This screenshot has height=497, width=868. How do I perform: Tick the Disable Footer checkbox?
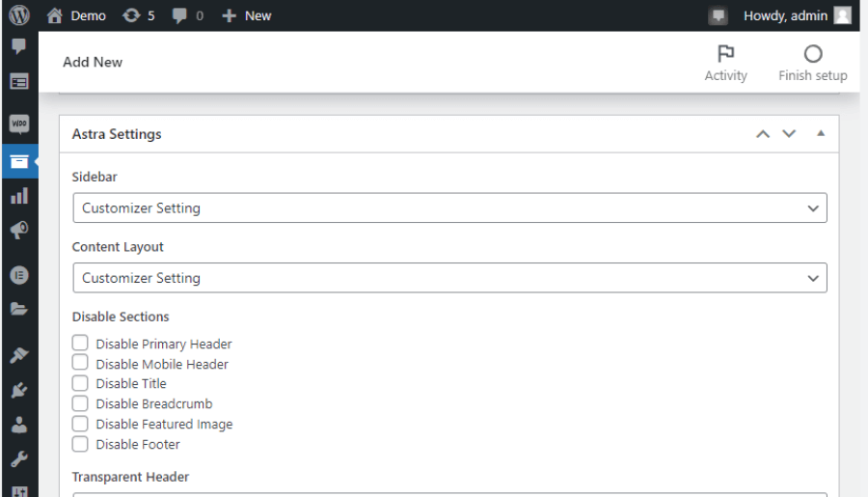(x=80, y=444)
